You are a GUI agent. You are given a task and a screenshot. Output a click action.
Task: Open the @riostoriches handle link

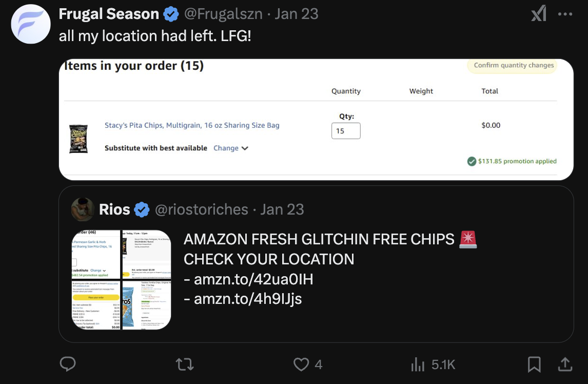tap(201, 209)
